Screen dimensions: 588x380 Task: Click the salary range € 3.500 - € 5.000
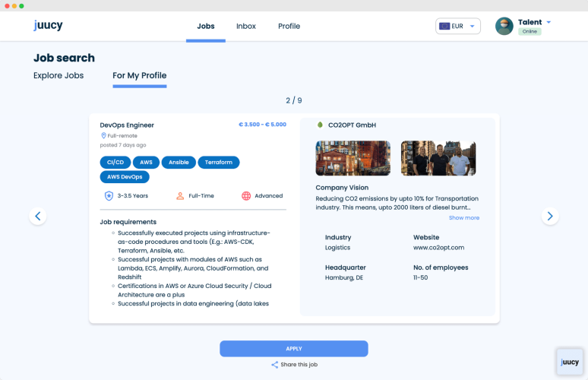[263, 125]
